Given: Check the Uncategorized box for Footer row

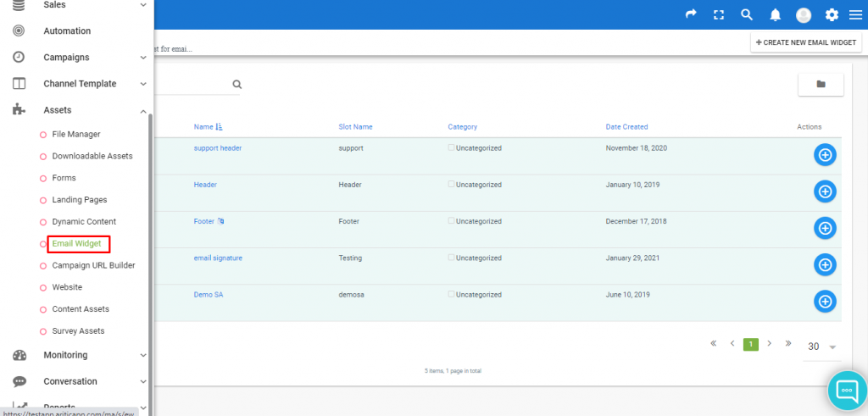Looking at the screenshot, I should coord(451,221).
